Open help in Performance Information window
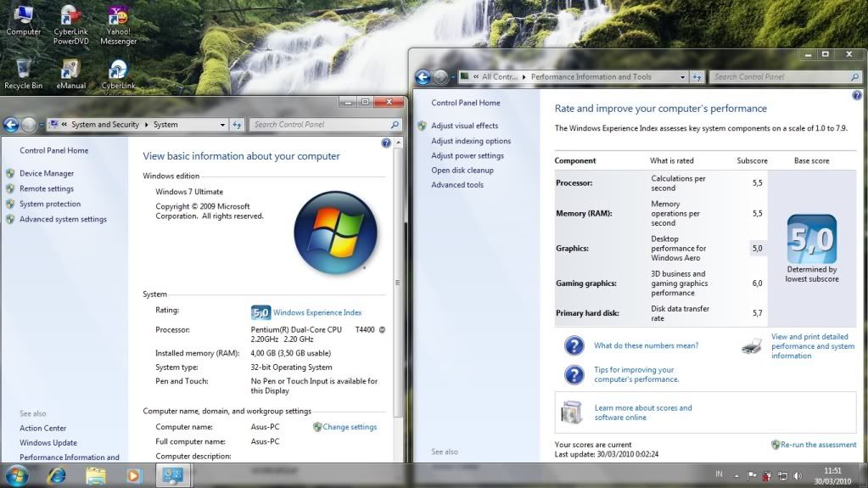 [x=857, y=95]
